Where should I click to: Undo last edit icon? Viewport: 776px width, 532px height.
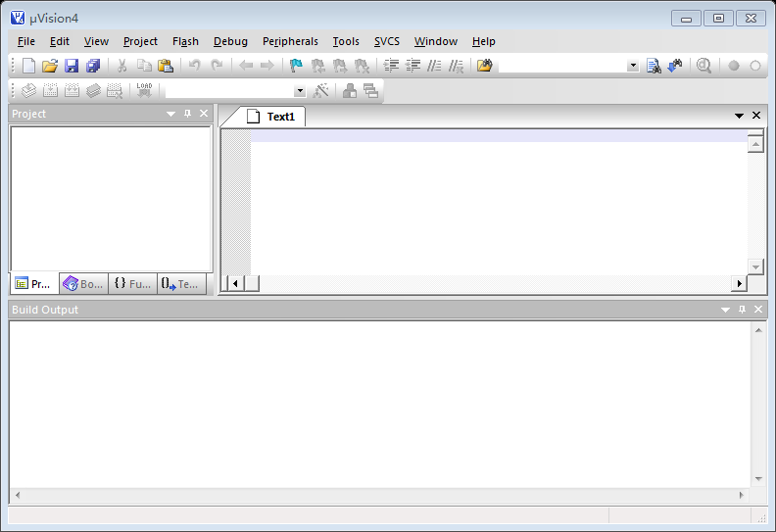195,66
